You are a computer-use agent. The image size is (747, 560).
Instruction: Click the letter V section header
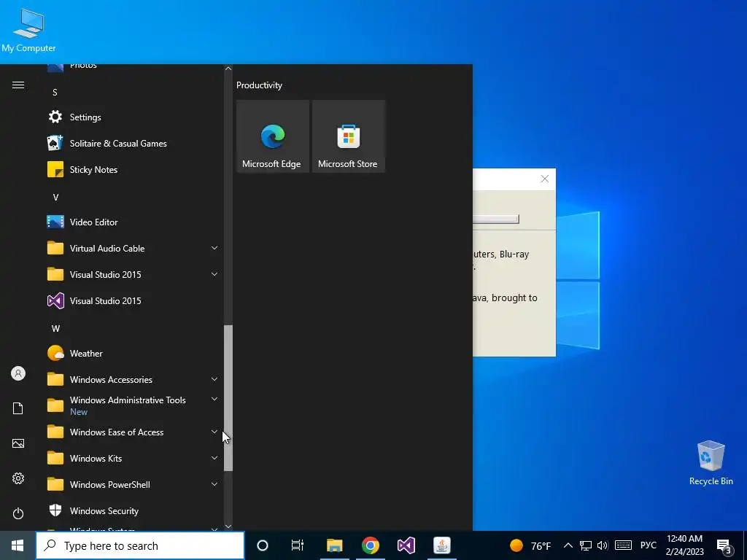tap(55, 197)
